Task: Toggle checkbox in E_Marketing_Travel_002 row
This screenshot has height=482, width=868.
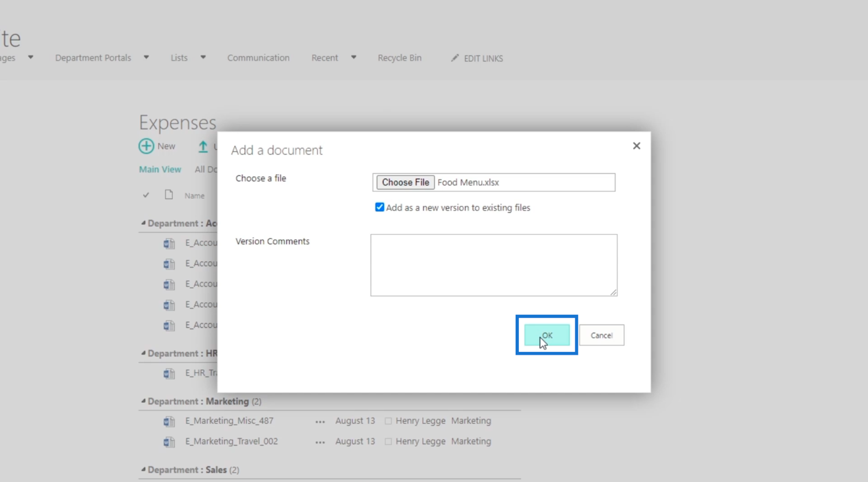Action: click(388, 442)
